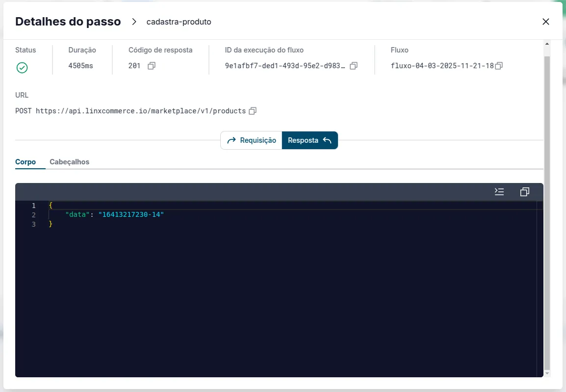Open the Corpo tab
This screenshot has width=566, height=392.
[26, 162]
